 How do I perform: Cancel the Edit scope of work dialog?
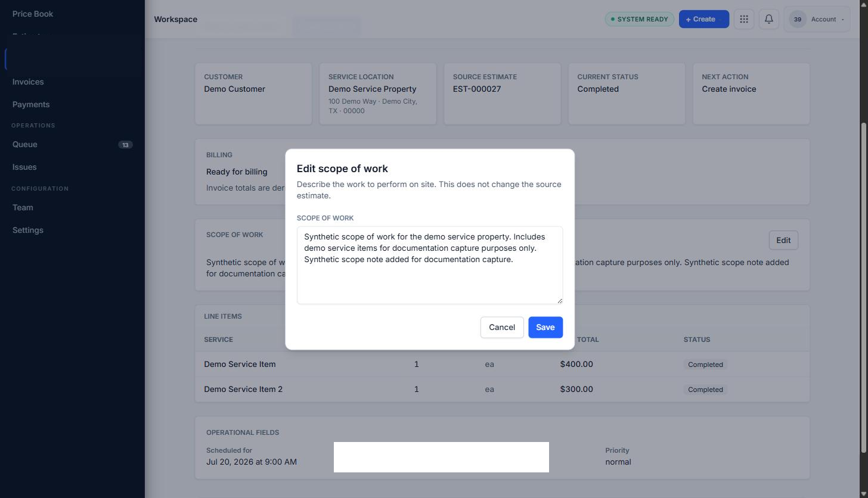click(502, 327)
